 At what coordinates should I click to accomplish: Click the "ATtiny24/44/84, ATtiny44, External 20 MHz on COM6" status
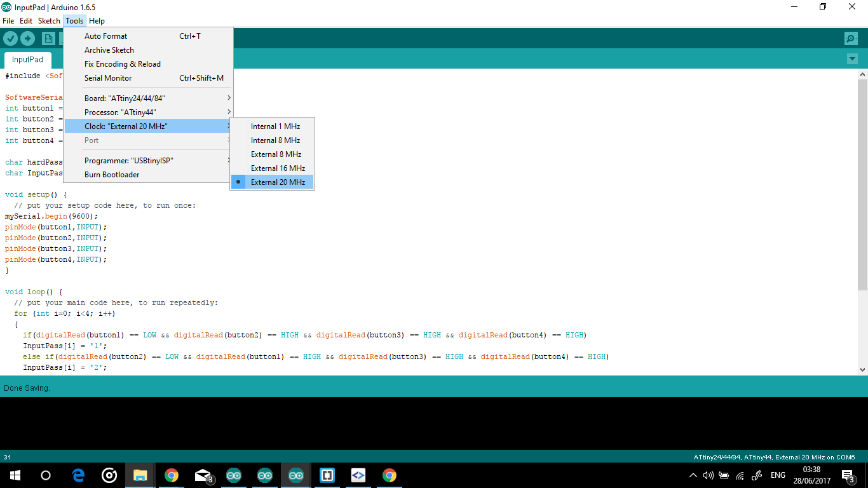(774, 457)
